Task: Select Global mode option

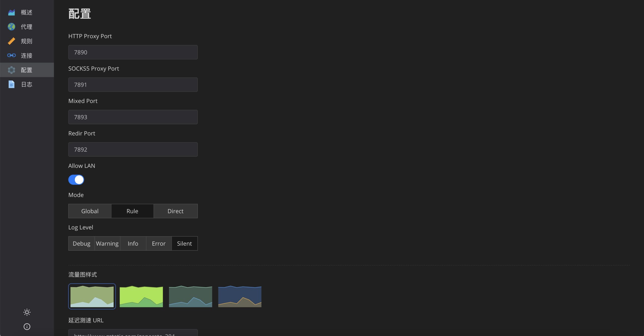Action: (x=90, y=211)
